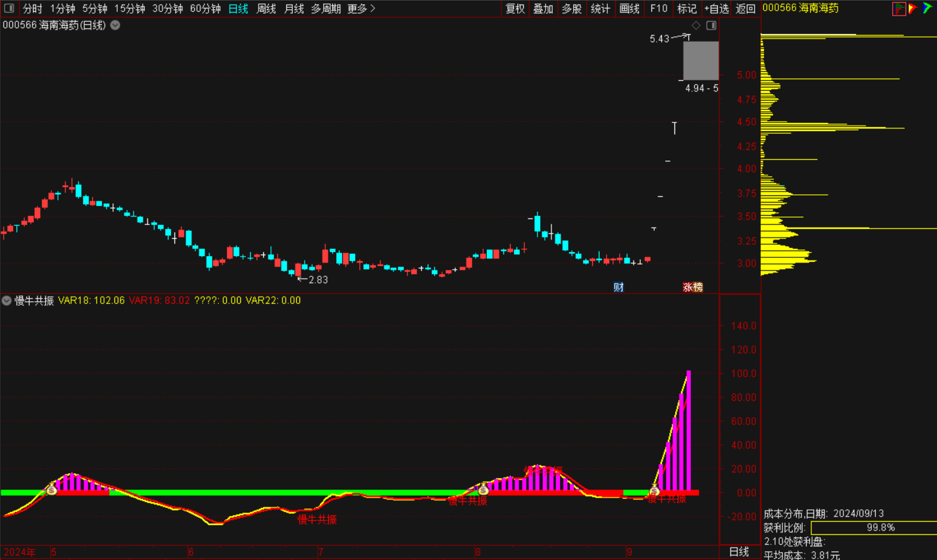This screenshot has height=560, width=937.
Task: Click the 慢牛共振 signal label near July
Action: [317, 520]
